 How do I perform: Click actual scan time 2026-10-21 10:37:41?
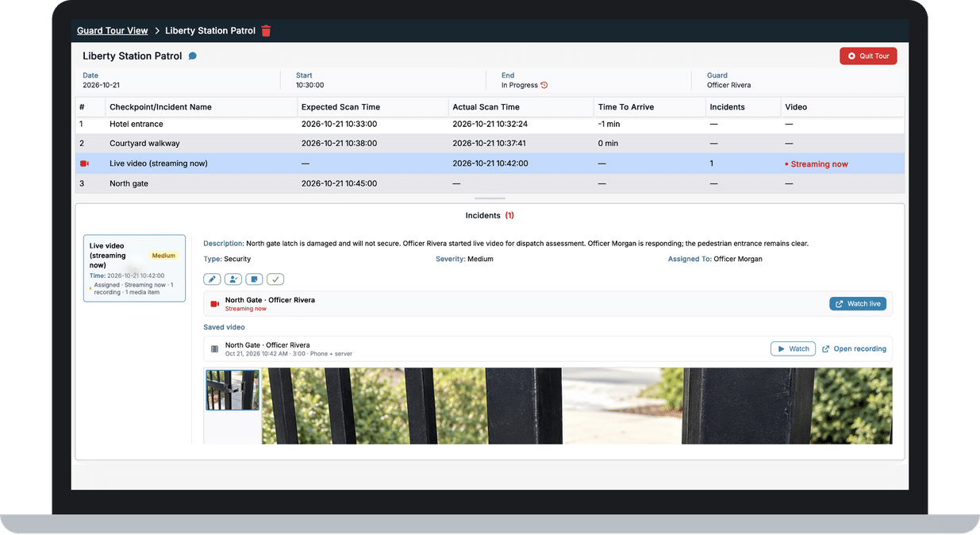tap(489, 144)
